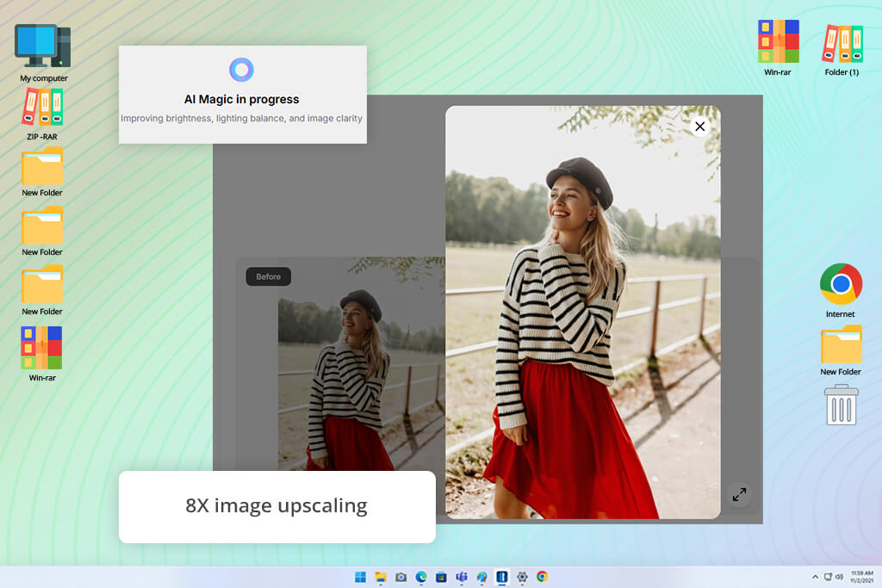The image size is (882, 588).
Task: Click the Before label on the original photo
Action: (269, 276)
